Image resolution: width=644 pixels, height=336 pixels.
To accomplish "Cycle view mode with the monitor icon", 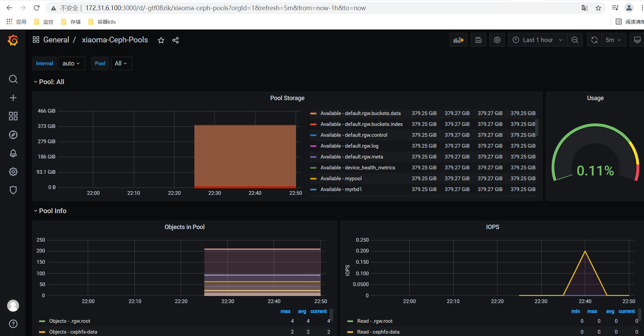I will click(637, 40).
